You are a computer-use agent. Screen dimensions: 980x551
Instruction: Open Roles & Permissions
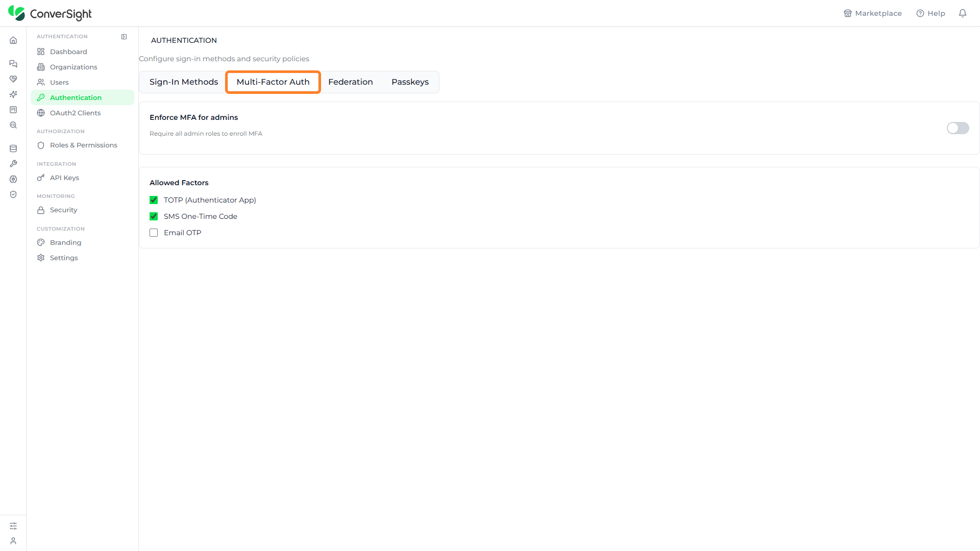82,145
